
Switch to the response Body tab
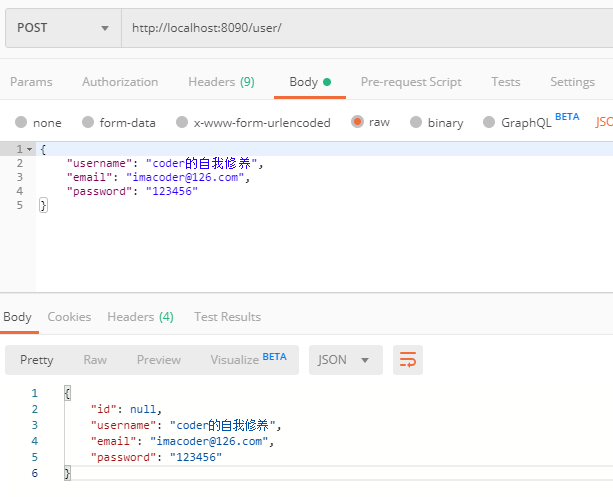click(17, 317)
